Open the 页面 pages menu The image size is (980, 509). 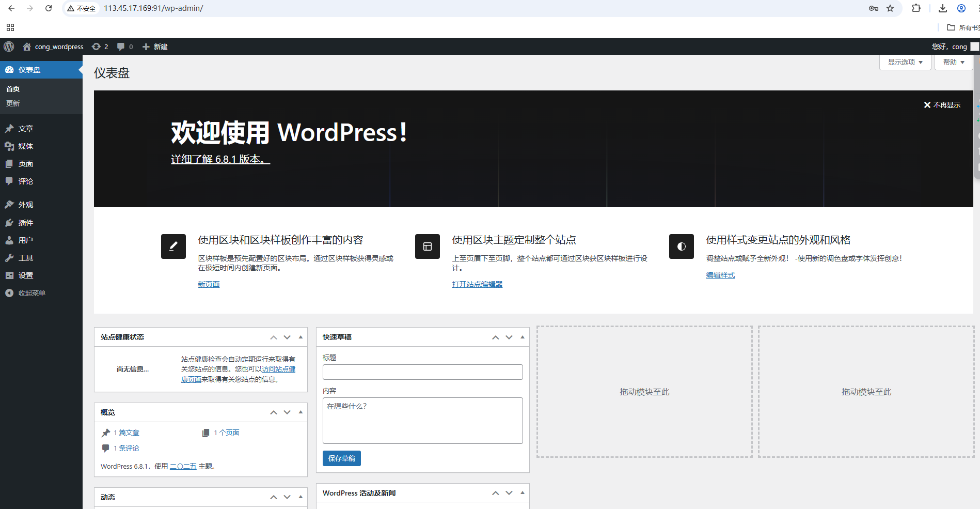[41, 164]
